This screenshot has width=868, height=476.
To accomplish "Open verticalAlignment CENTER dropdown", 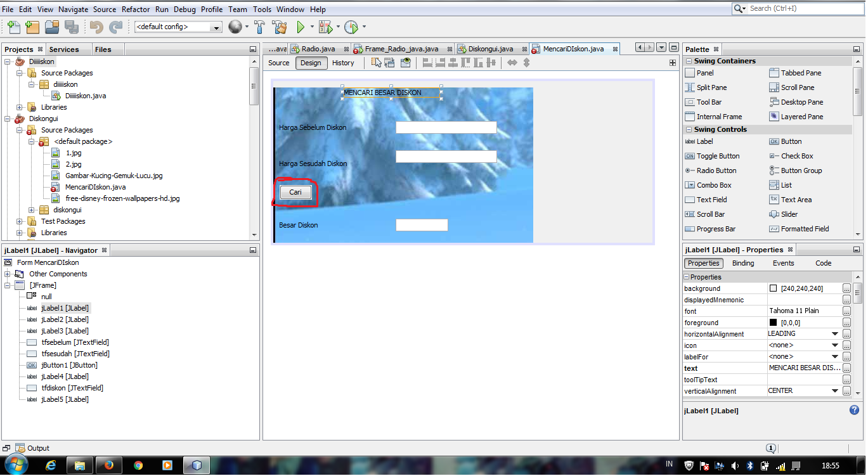I will [x=835, y=391].
